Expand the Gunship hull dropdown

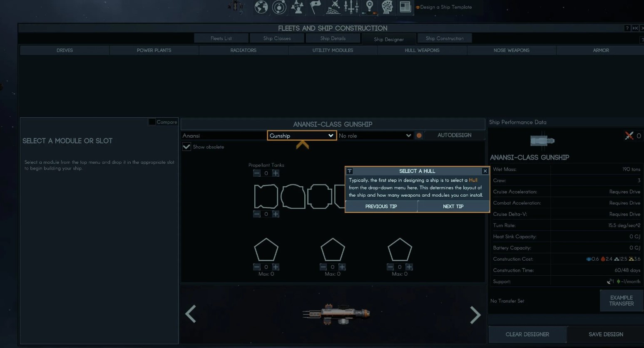[x=301, y=136]
